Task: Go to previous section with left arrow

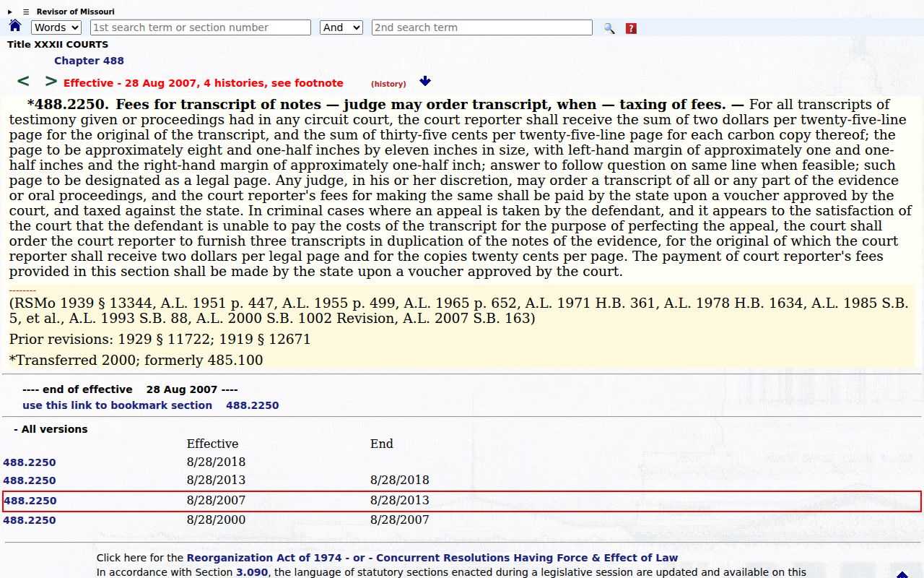Action: [23, 81]
